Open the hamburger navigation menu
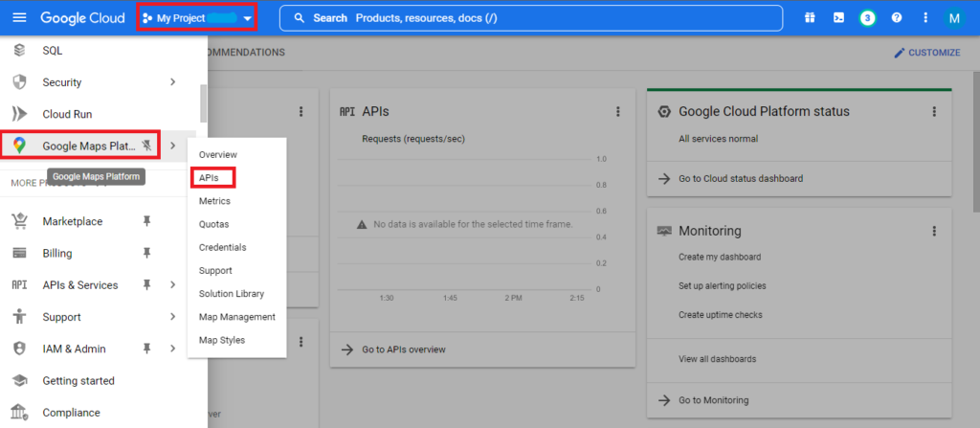Screen dimensions: 980x428 pyautogui.click(x=19, y=18)
